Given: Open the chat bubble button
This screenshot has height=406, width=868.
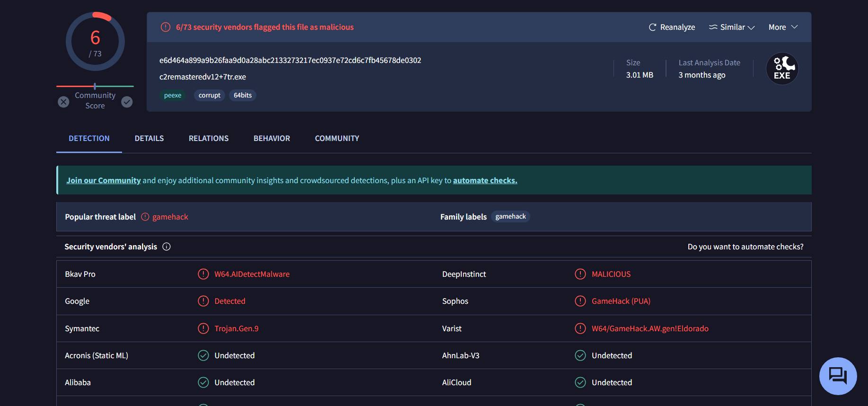Looking at the screenshot, I should (x=838, y=376).
